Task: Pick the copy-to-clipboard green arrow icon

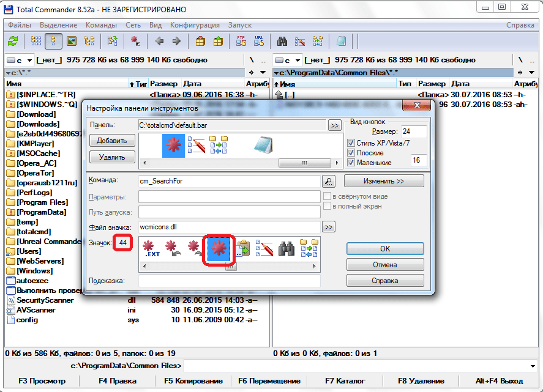Action: 242,249
